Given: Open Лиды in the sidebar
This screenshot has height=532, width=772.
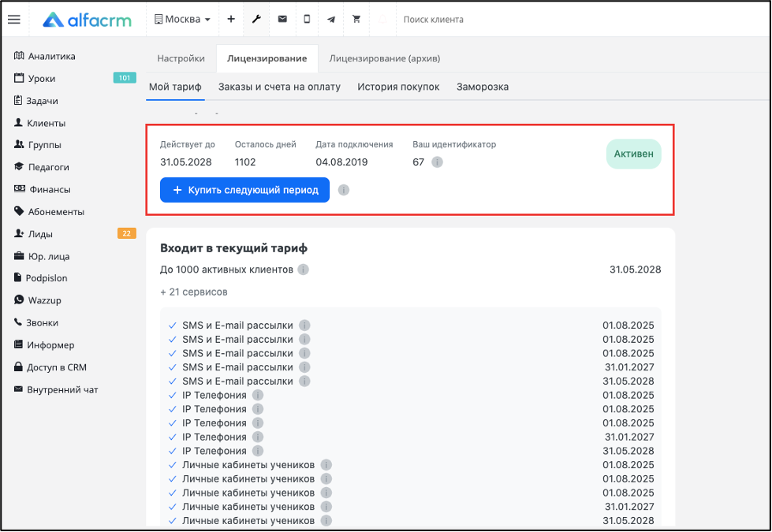Looking at the screenshot, I should (40, 234).
